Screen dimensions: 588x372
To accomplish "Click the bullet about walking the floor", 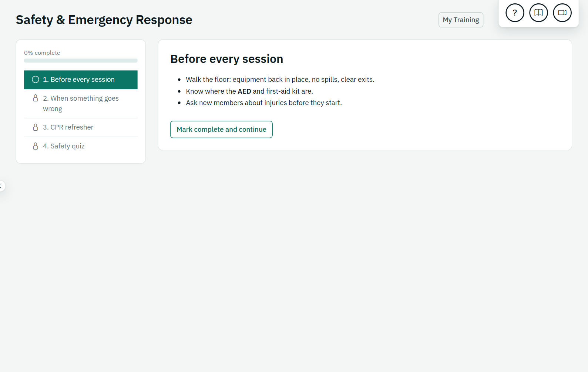I will (x=280, y=80).
